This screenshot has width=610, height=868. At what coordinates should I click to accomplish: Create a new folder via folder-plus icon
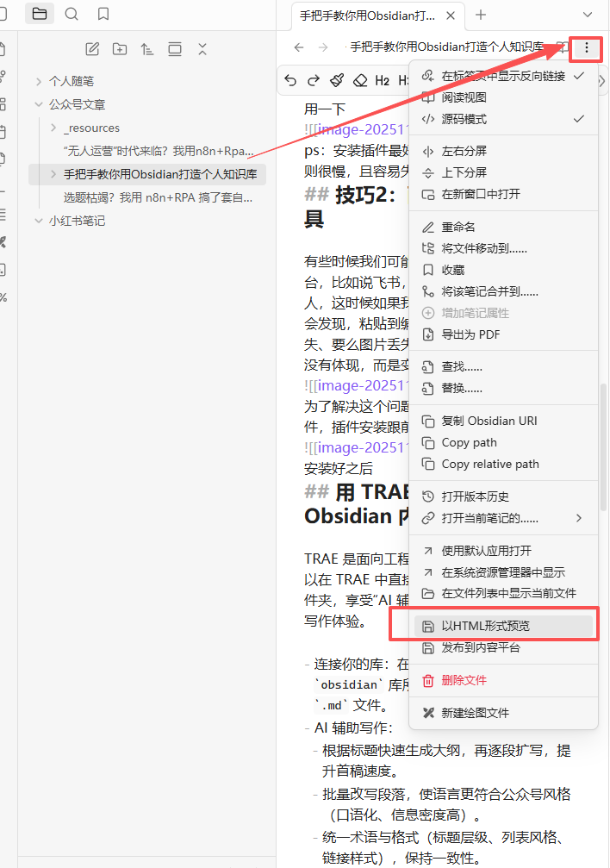click(x=120, y=49)
